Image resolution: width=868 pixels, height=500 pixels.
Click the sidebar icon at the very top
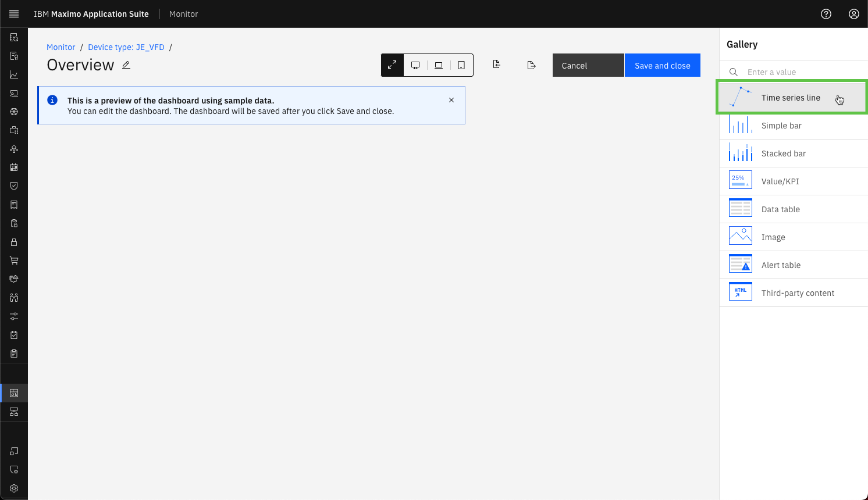point(14,37)
